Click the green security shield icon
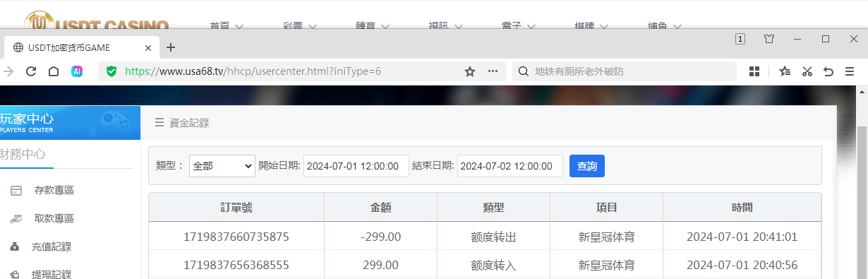The image size is (868, 279). tap(111, 71)
